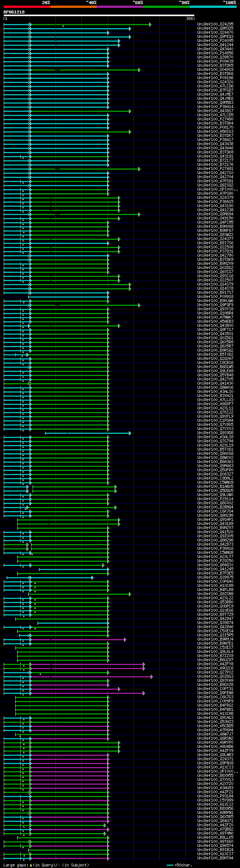Open hit UniRef100_A7LCD6
The width and height of the screenshot is (240, 868).
click(x=215, y=86)
